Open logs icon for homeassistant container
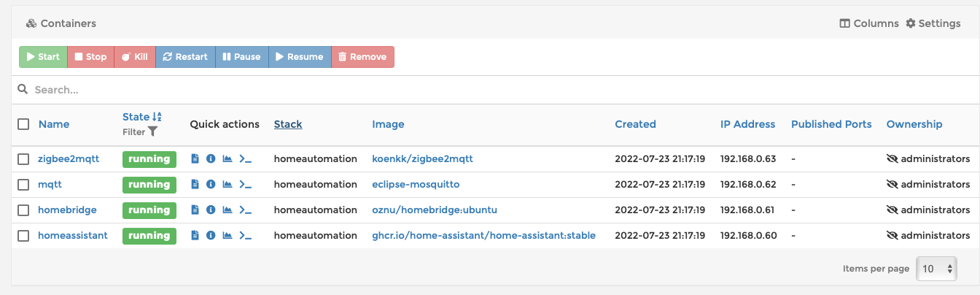The image size is (980, 295). [x=195, y=235]
